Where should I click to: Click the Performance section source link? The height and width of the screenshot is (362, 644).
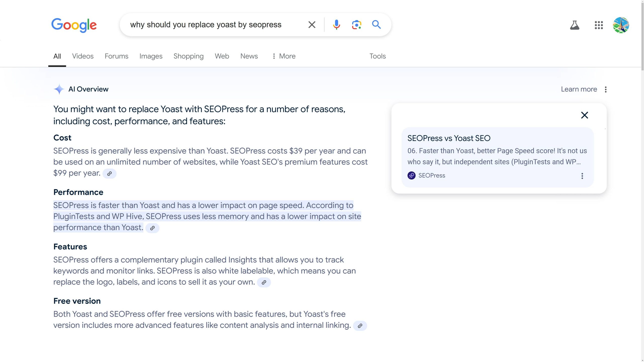[x=152, y=228]
